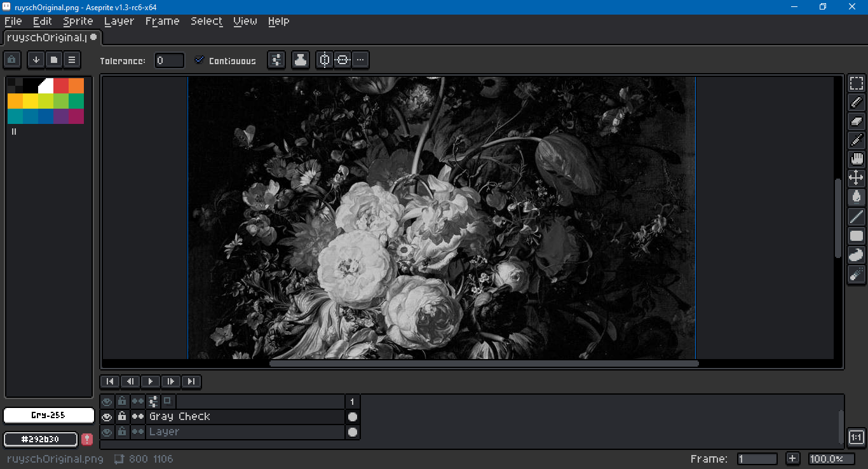This screenshot has width=868, height=469.
Task: Open the palette presets button
Action: coord(54,60)
